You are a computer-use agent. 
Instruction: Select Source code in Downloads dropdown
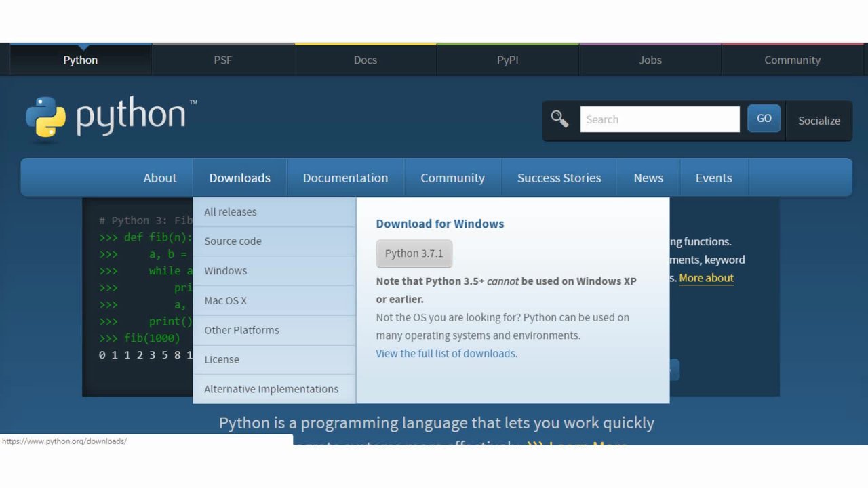[x=275, y=241]
